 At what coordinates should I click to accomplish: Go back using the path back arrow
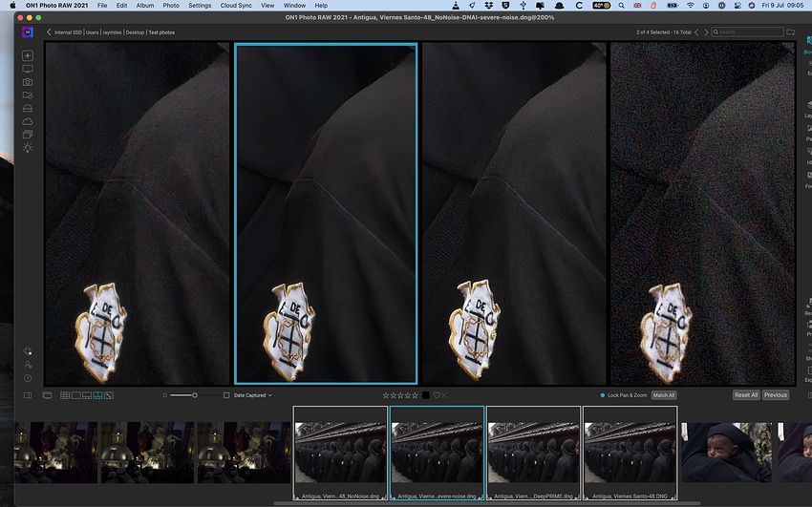point(49,32)
